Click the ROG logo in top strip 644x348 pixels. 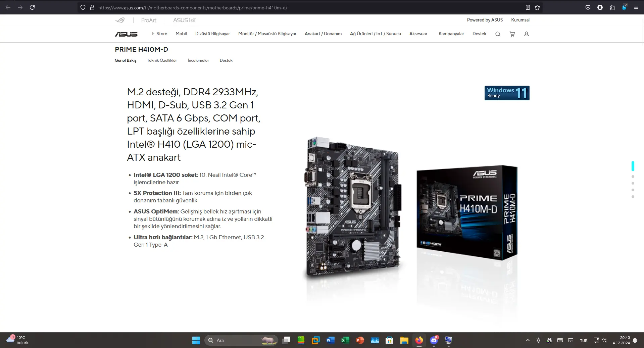(120, 20)
